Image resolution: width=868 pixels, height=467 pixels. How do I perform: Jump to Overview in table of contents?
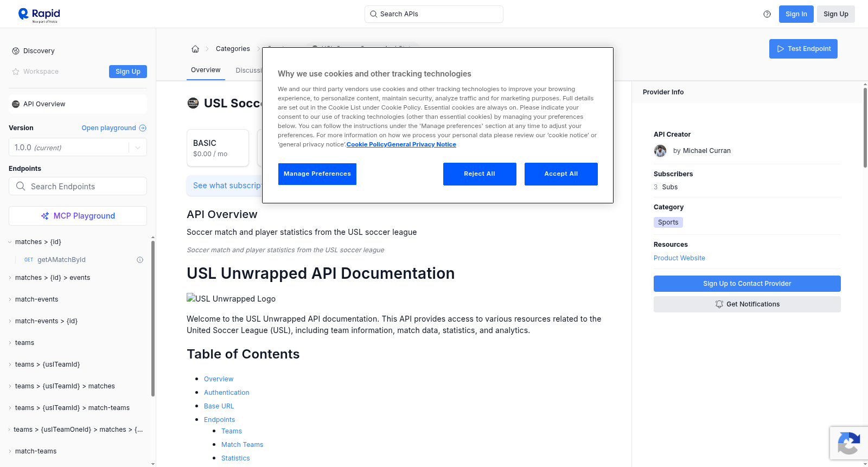[219, 379]
